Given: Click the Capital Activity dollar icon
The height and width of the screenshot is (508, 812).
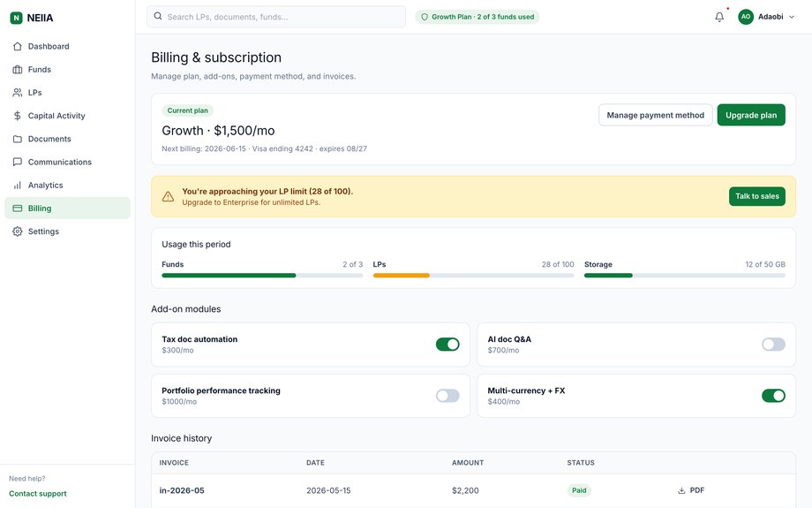Looking at the screenshot, I should pyautogui.click(x=18, y=116).
